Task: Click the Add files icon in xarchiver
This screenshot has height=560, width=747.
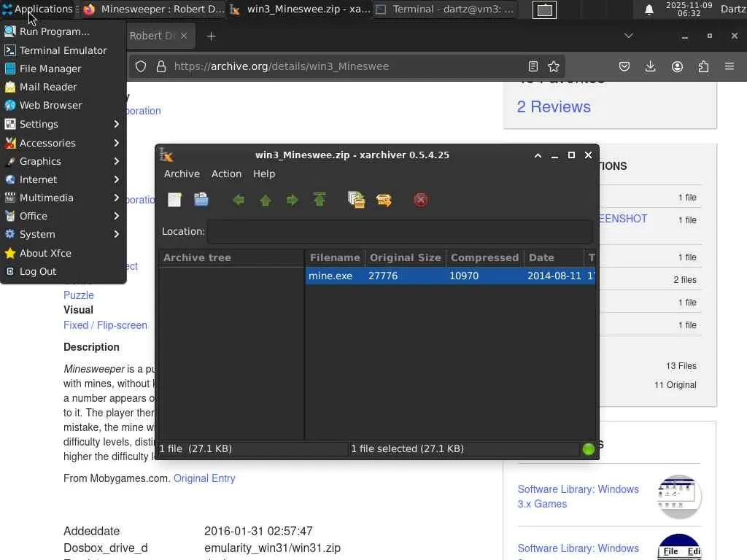Action: click(356, 200)
